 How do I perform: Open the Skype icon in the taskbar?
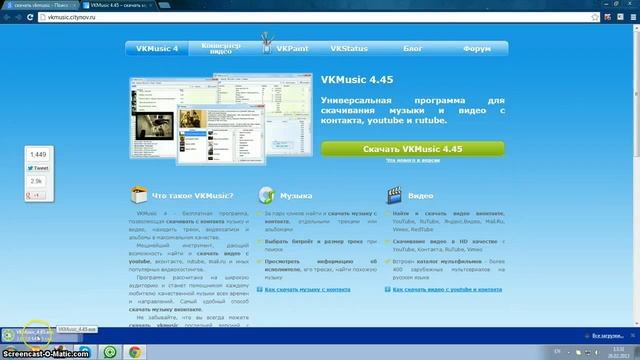click(x=84, y=352)
